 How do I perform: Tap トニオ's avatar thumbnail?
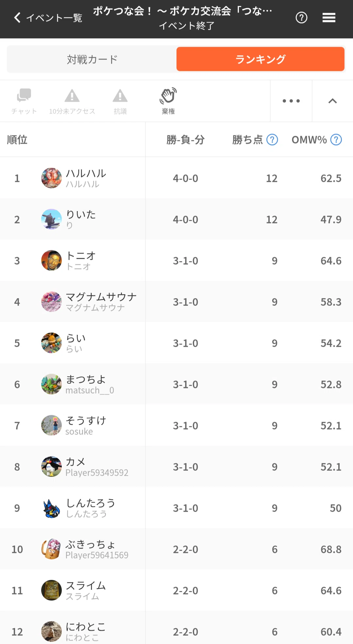click(51, 260)
